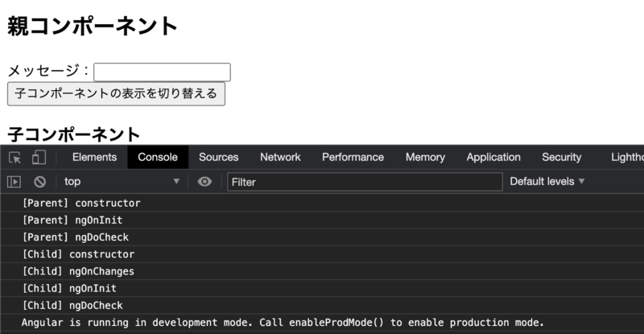Viewport: 644px width, 334px height.
Task: Select the [Child] ngOnChanges log line
Action: (322, 271)
